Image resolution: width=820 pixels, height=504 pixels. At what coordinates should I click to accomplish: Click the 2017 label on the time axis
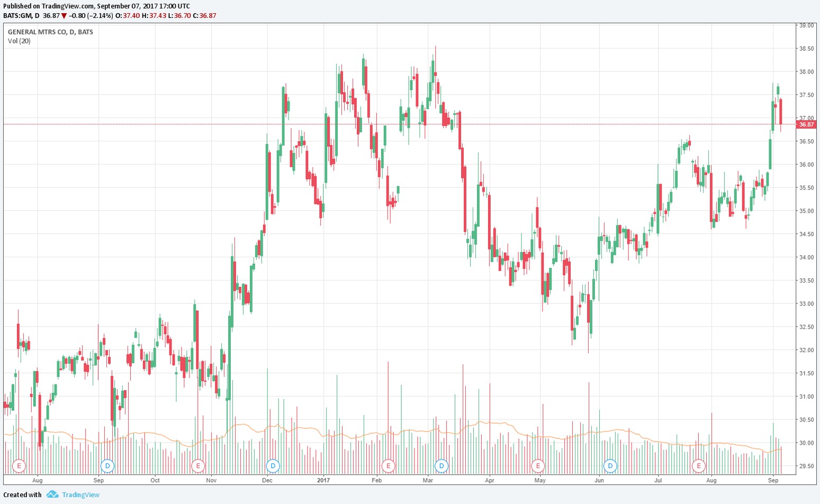click(x=323, y=481)
